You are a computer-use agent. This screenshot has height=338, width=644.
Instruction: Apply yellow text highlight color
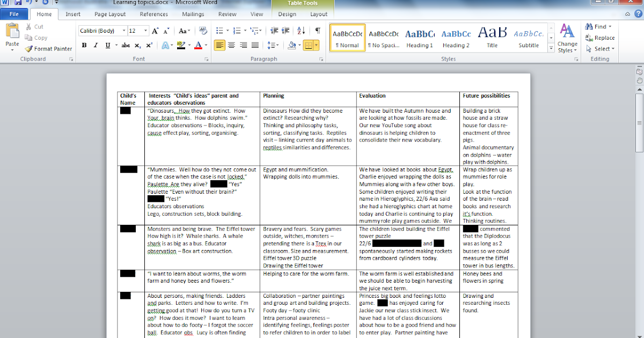[181, 46]
